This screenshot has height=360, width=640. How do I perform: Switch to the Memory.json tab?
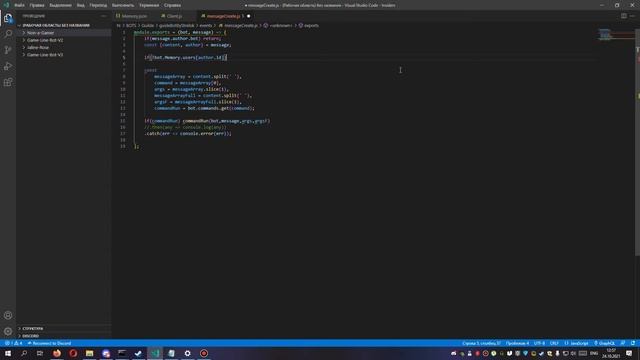(134, 16)
